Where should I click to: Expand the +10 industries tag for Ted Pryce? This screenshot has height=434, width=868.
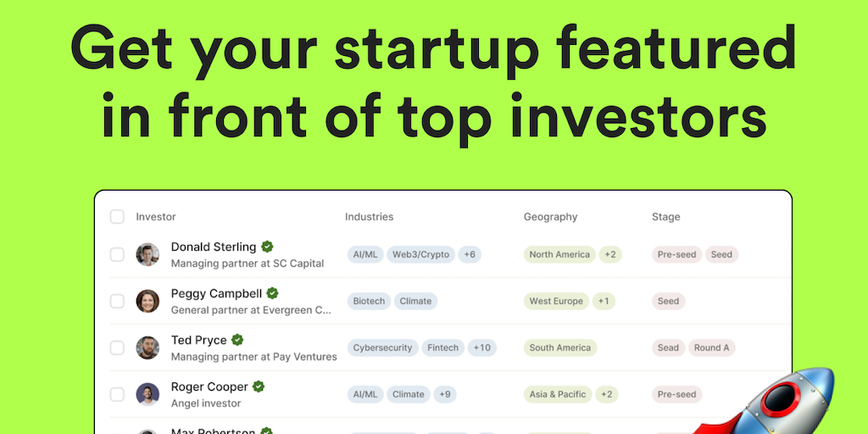coord(482,348)
